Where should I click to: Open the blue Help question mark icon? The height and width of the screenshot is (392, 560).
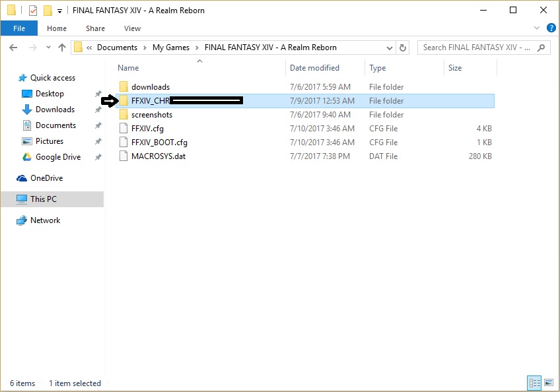tap(551, 28)
